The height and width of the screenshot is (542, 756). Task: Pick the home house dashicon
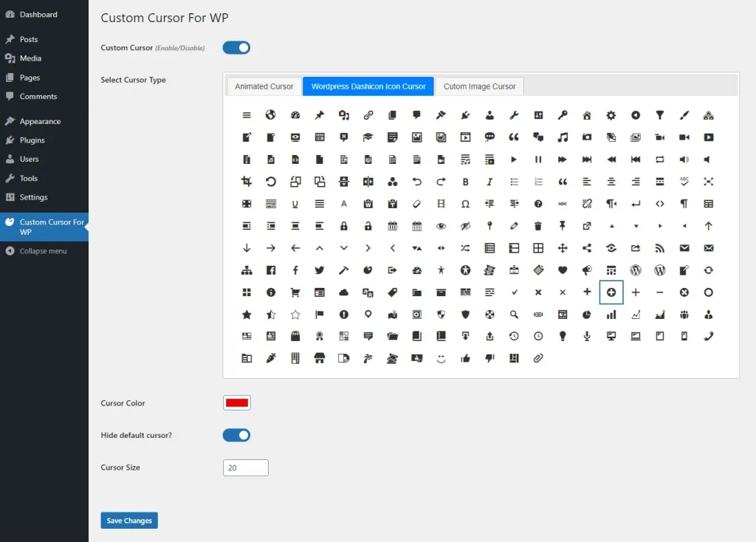point(587,115)
